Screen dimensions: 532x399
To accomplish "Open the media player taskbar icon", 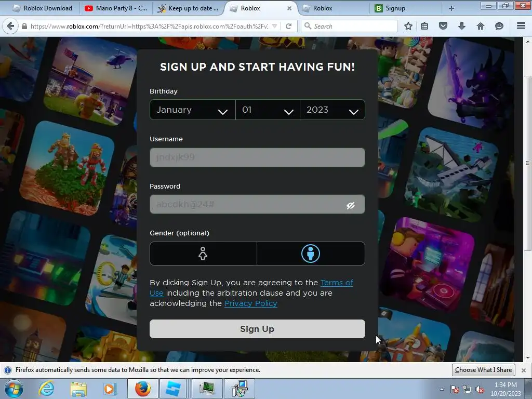I will (x=110, y=389).
